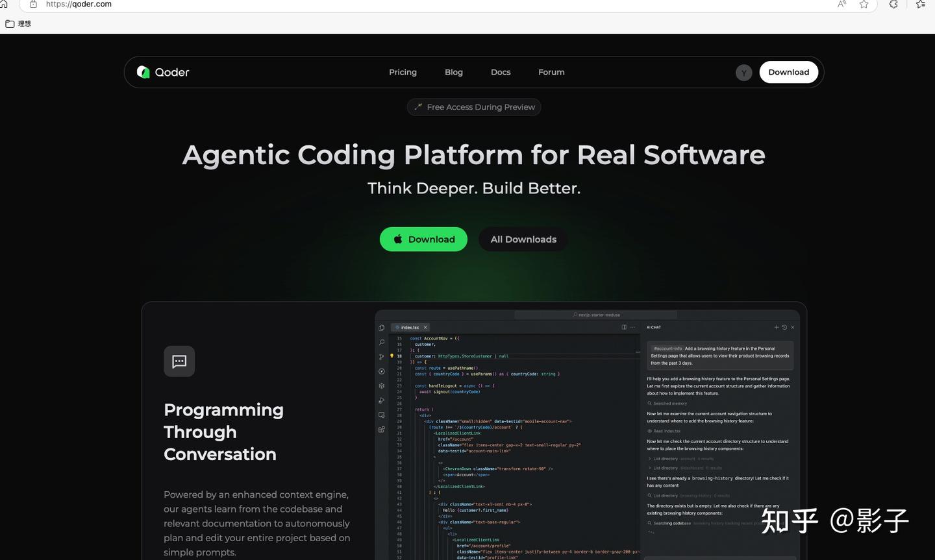Open the browser favorites list icon
This screenshot has height=560, width=935.
(x=920, y=5)
